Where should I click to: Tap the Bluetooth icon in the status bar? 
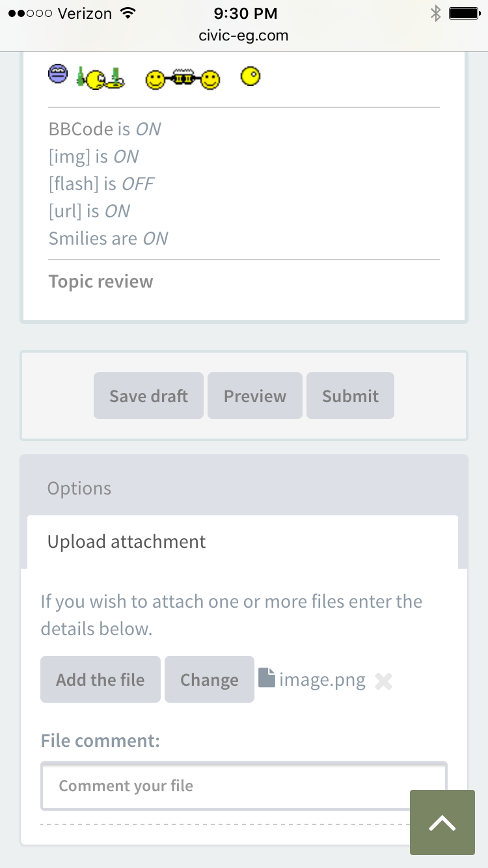point(435,13)
